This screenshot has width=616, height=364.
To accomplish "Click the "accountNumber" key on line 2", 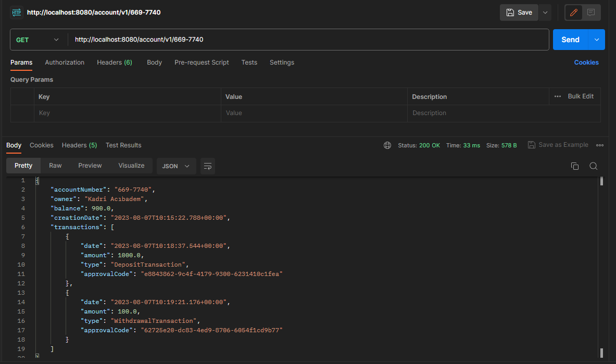I will (x=79, y=190).
